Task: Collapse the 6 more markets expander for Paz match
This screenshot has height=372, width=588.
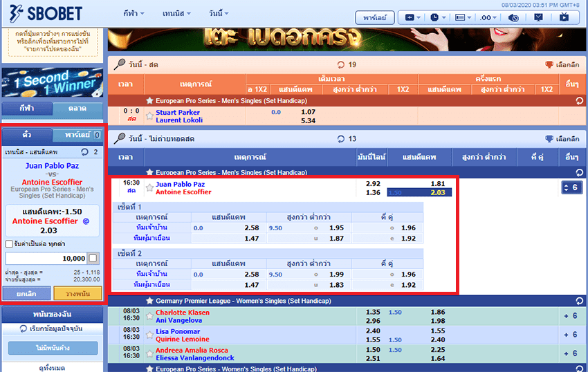Action: [571, 187]
